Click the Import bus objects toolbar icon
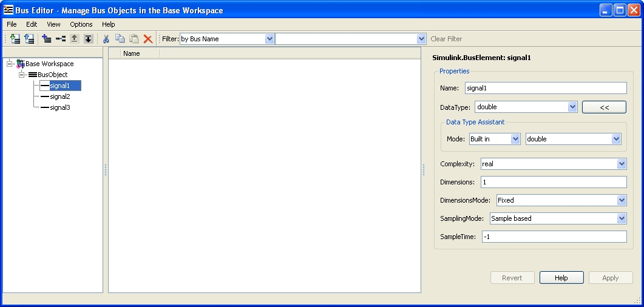This screenshot has height=307, width=644. (16, 39)
